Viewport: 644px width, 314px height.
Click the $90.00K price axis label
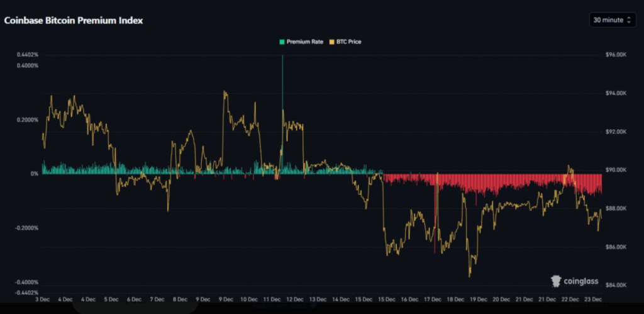pos(615,170)
